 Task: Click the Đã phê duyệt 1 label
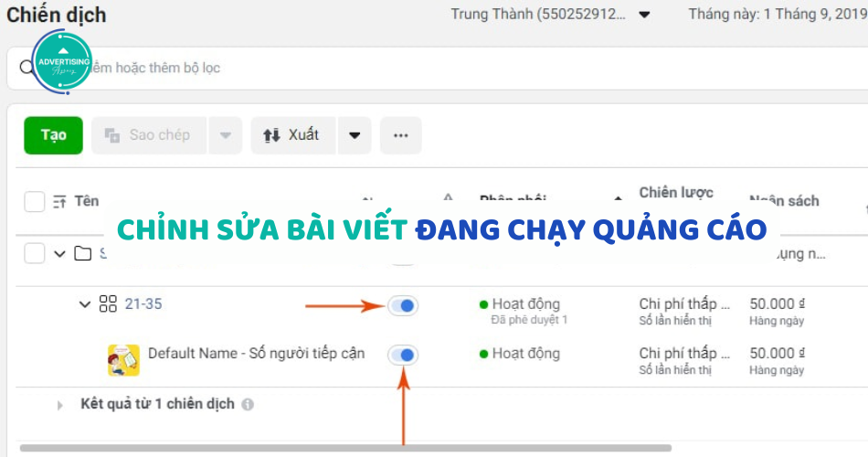tap(529, 320)
